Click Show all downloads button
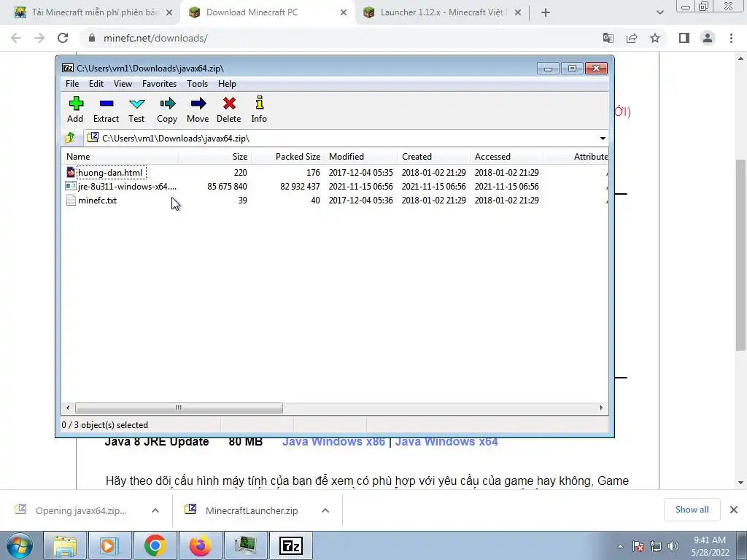Screen dimensions: 747x560 pos(692,510)
